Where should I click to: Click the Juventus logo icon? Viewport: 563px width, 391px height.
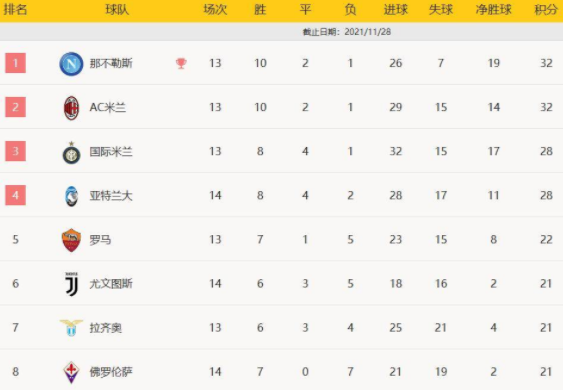71,284
